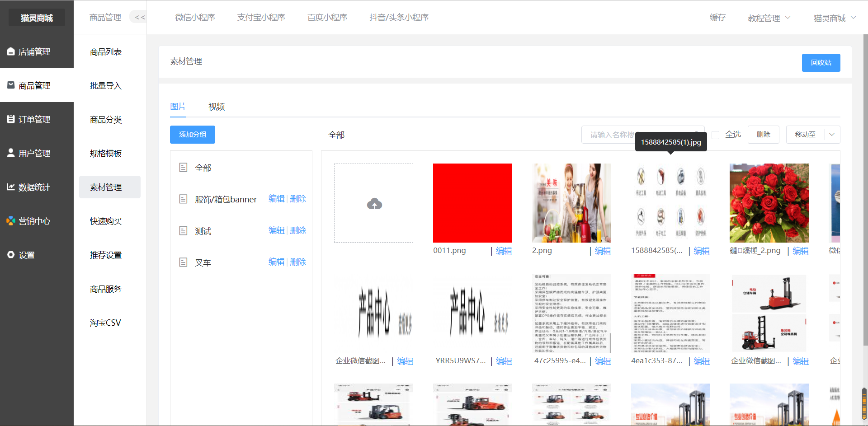Click the document icon beside 服饰/箱包banner
Viewport: 868px width, 426px height.
(183, 199)
